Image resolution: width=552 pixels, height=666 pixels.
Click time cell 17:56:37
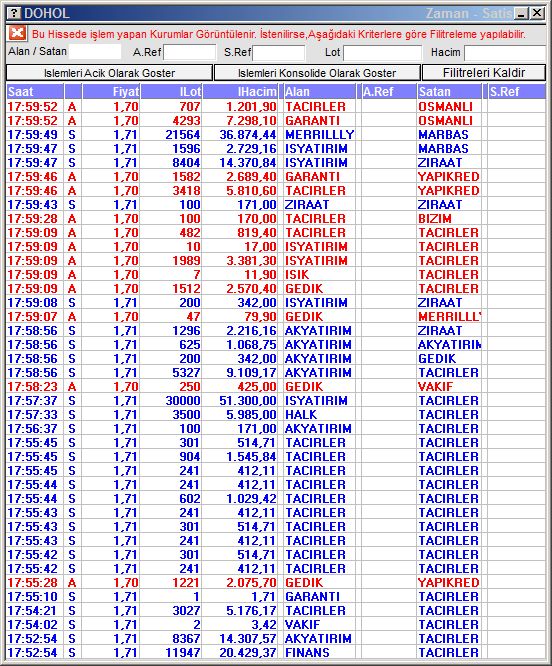coord(33,429)
